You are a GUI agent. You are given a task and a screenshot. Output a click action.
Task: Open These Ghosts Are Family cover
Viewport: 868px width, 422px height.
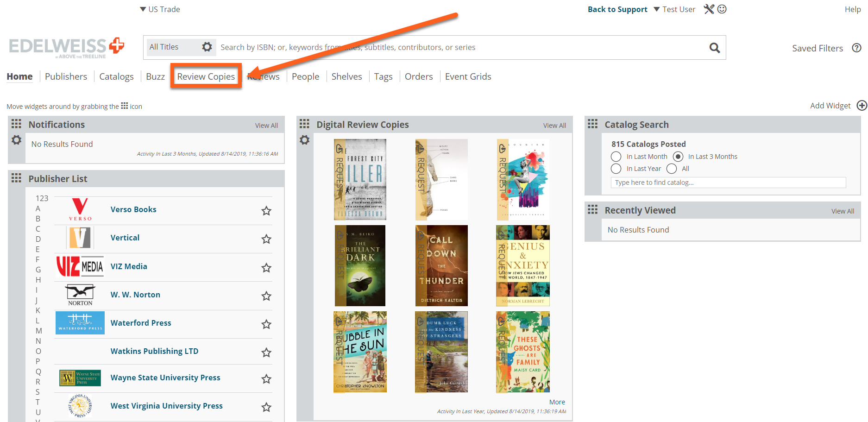click(523, 352)
